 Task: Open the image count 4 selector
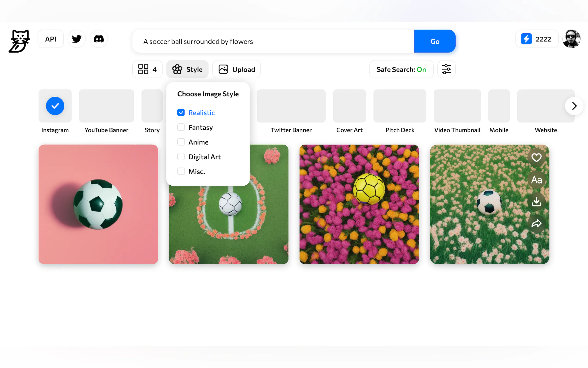point(147,69)
